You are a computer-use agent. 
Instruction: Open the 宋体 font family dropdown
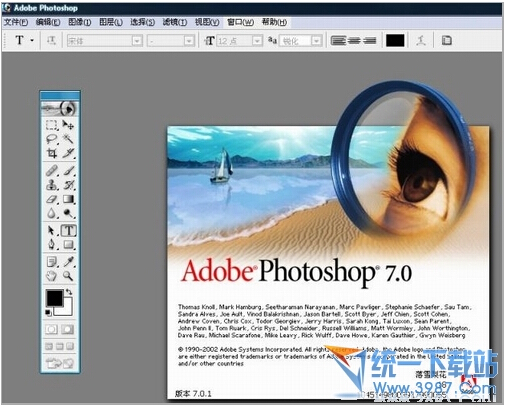tap(137, 41)
